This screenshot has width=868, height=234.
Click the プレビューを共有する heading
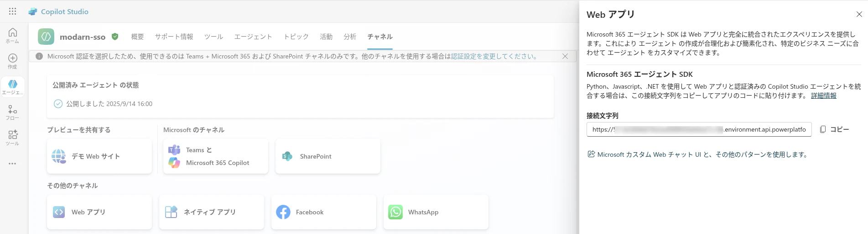(79, 130)
